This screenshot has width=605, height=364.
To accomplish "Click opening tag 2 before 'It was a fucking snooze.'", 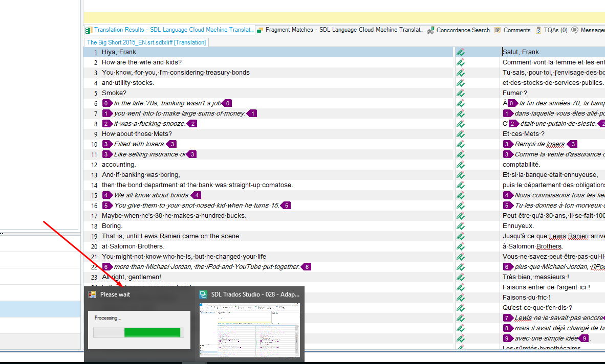I will click(107, 124).
